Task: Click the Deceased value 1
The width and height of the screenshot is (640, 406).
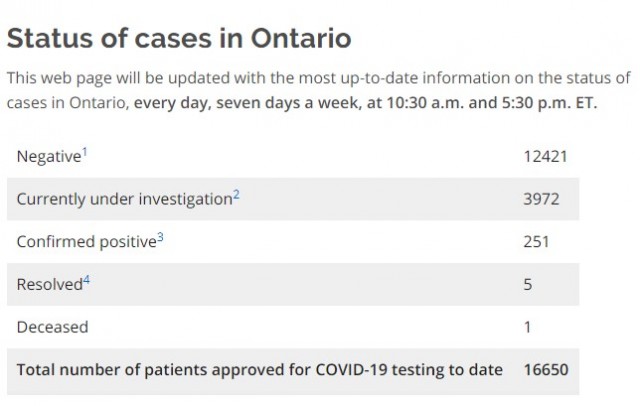Action: pos(527,327)
